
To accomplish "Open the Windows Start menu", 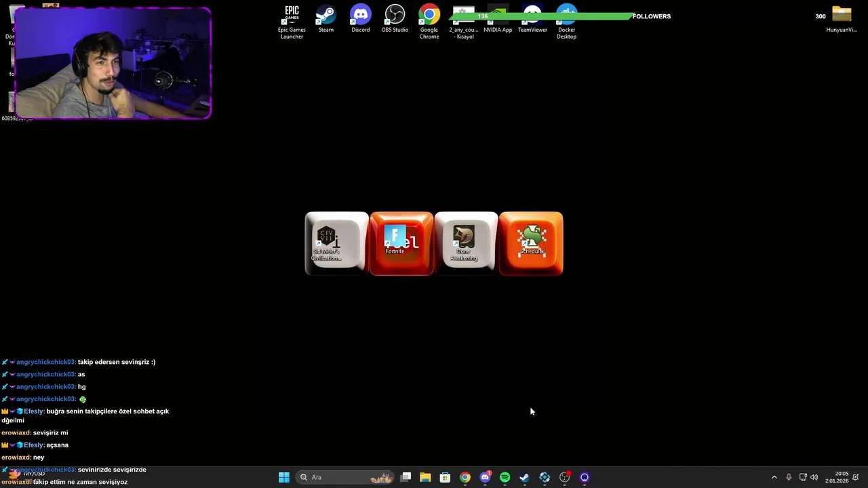I will click(284, 477).
